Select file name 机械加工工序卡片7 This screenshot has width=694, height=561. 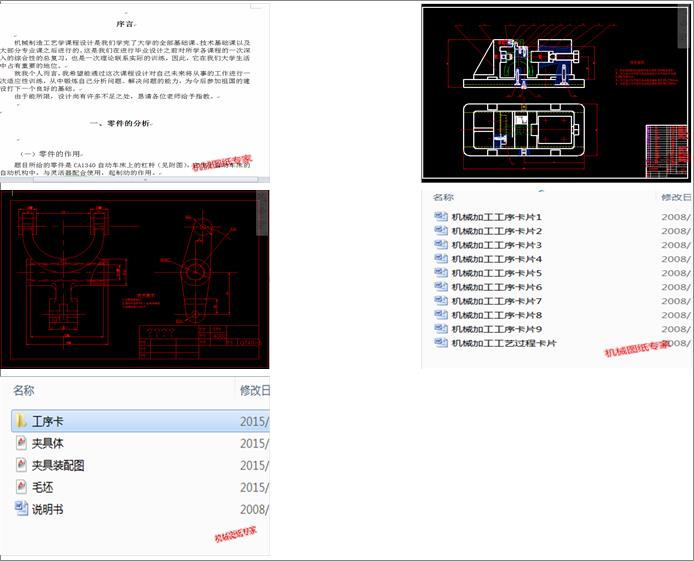[x=496, y=301]
